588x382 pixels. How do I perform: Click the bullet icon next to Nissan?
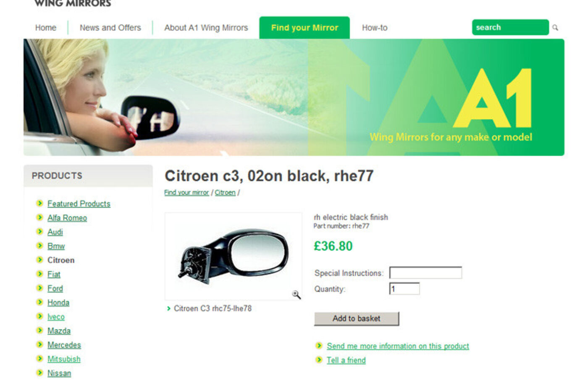(39, 373)
